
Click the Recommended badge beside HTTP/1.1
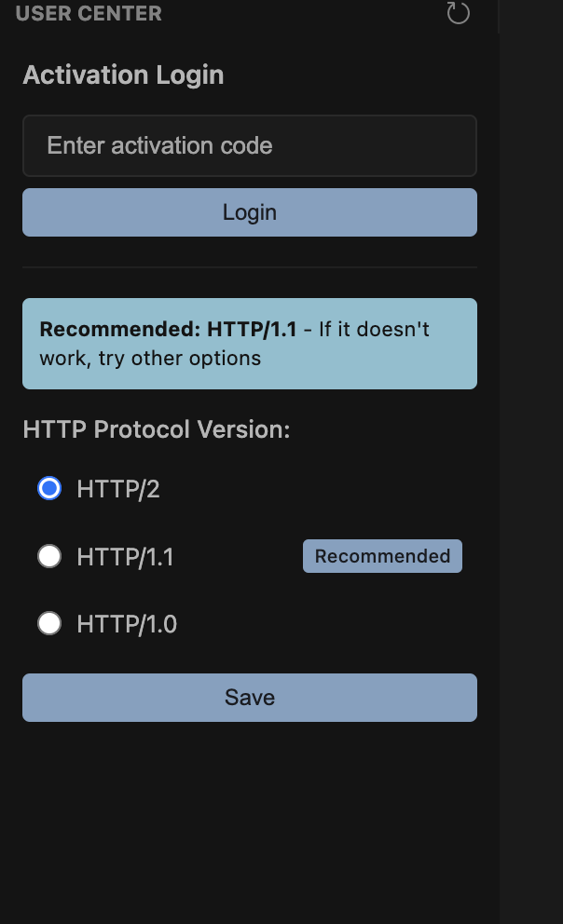[382, 556]
